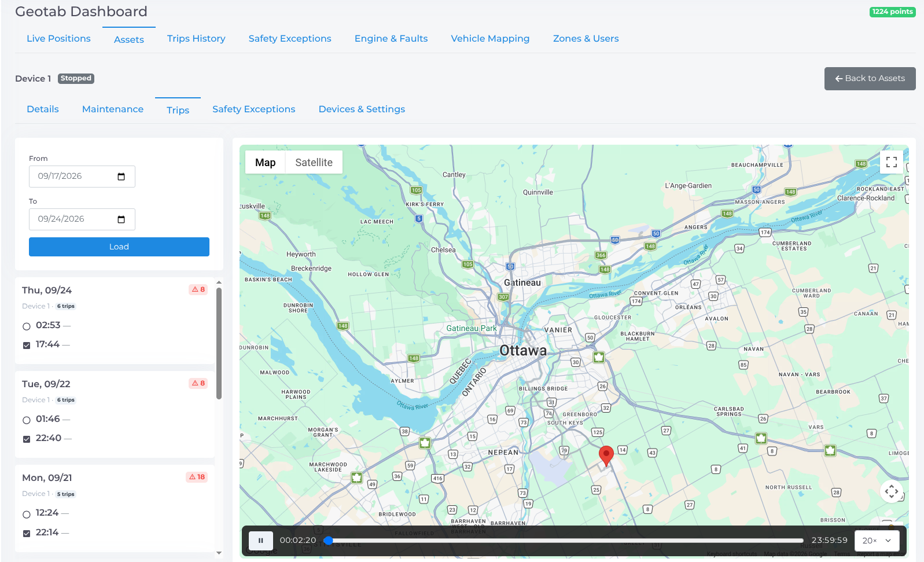Select the 02:53 trip on Thu 09/24
Viewport: 924px width, 562px height.
(x=26, y=326)
